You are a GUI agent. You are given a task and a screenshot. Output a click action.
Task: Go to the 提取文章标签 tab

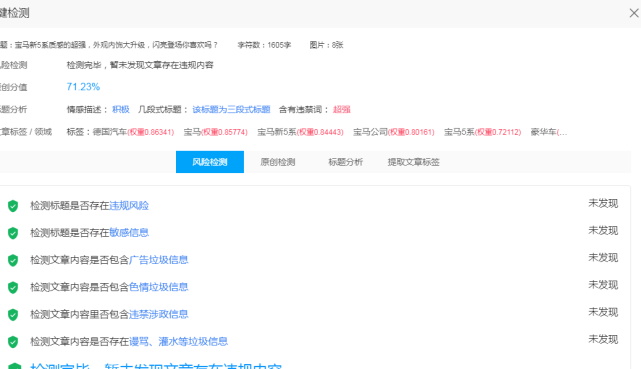point(413,162)
